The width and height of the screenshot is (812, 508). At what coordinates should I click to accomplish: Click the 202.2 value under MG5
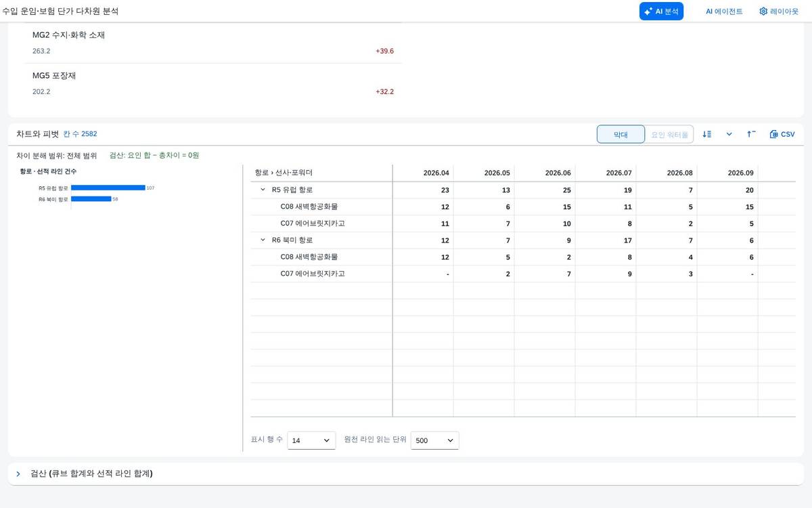tap(41, 92)
